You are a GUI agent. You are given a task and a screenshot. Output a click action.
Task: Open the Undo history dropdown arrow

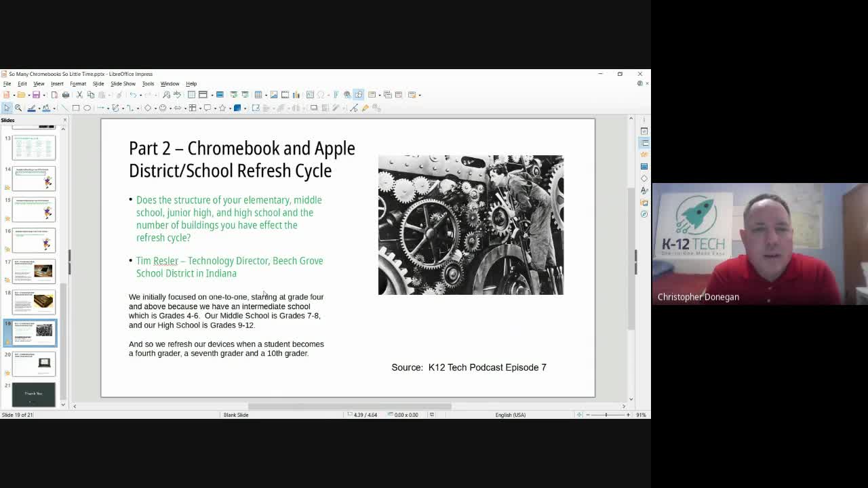(x=140, y=95)
